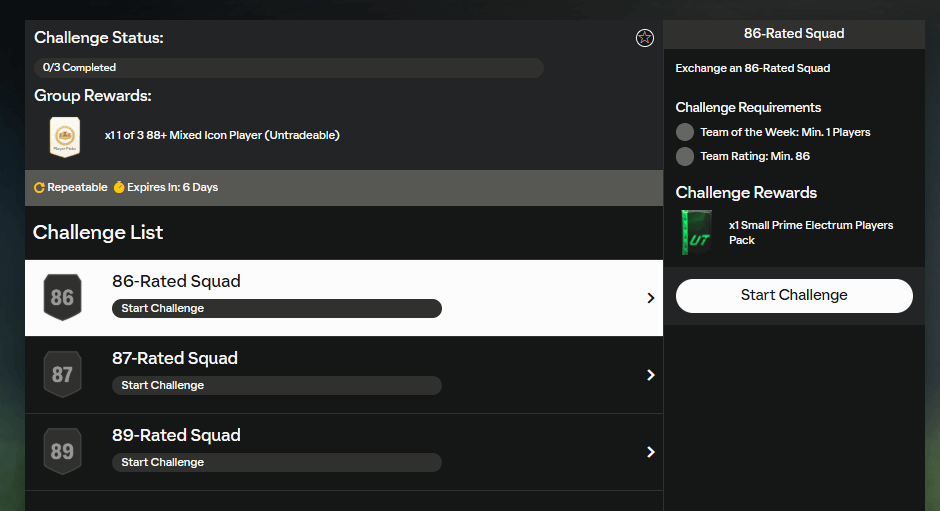This screenshot has height=511, width=940.
Task: Click the 0/3 Completed progress bar
Action: click(288, 68)
